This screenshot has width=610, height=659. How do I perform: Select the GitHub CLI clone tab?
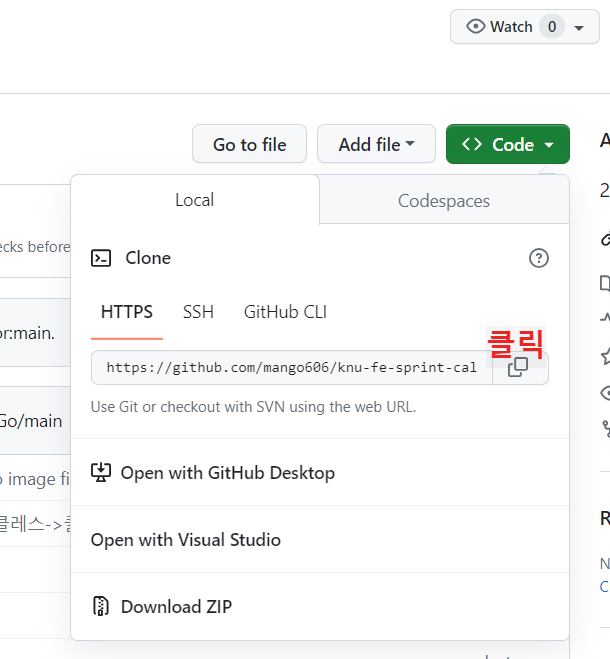[x=285, y=312]
